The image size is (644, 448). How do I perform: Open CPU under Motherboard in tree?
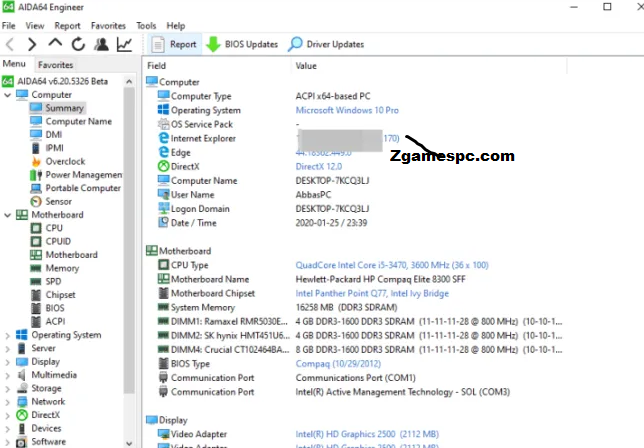[46, 228]
